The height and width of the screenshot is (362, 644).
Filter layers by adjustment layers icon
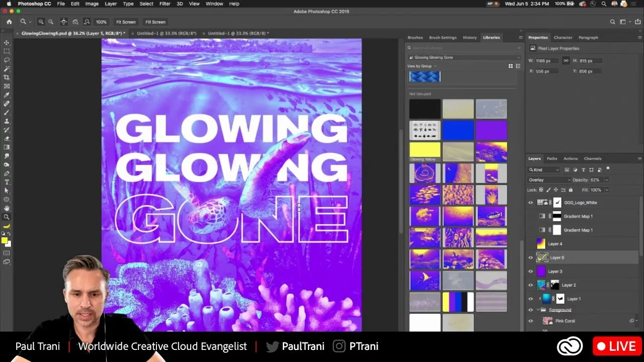coord(575,169)
